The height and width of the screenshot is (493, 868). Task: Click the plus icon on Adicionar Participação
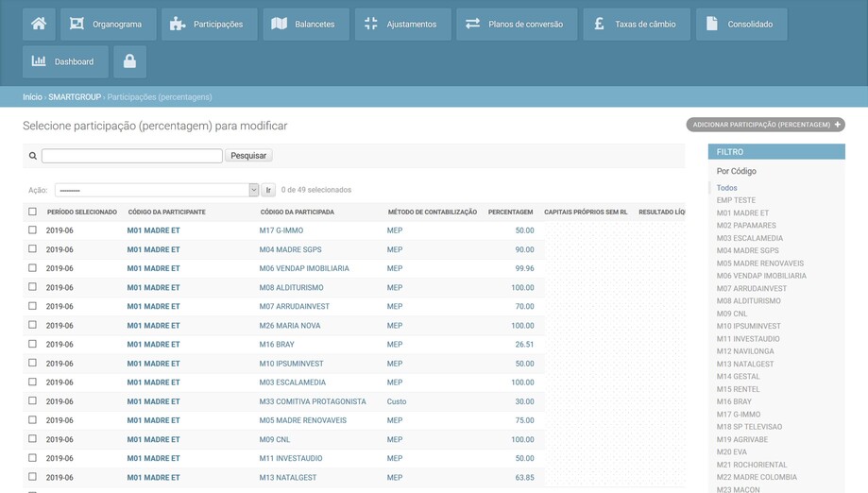click(838, 125)
